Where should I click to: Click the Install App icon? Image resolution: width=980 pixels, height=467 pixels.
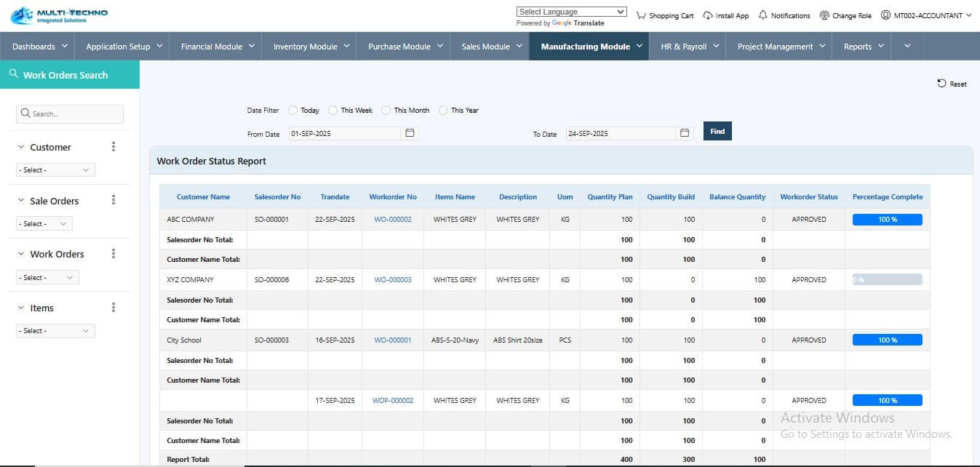[708, 15]
